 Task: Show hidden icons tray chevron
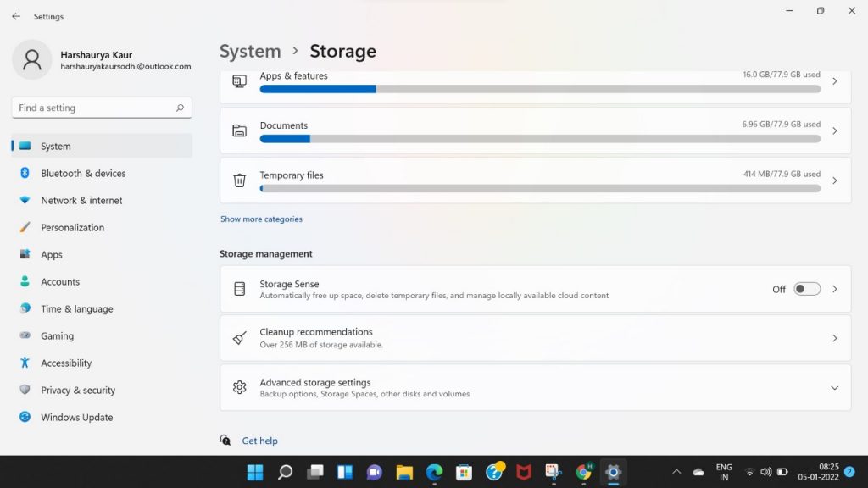tap(676, 473)
